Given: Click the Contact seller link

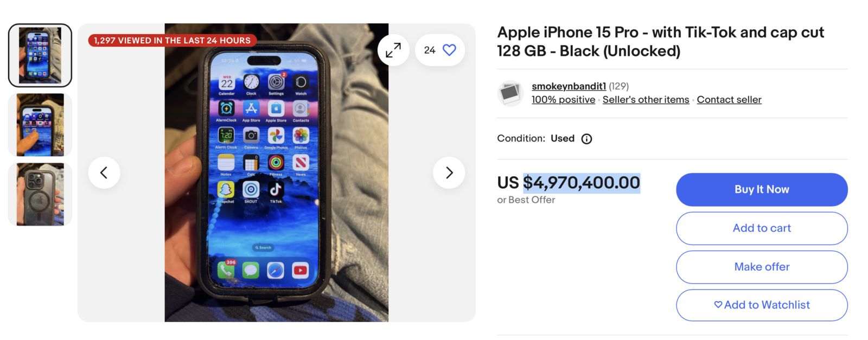Looking at the screenshot, I should pos(729,100).
